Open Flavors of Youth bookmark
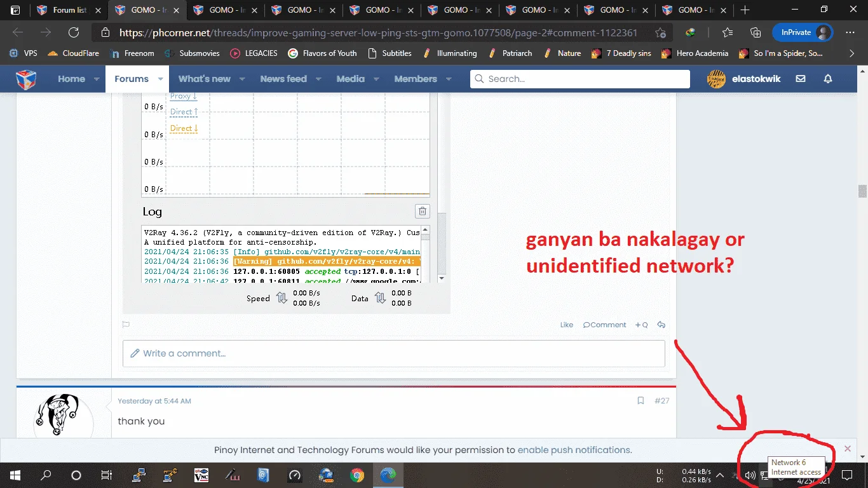 (x=323, y=53)
